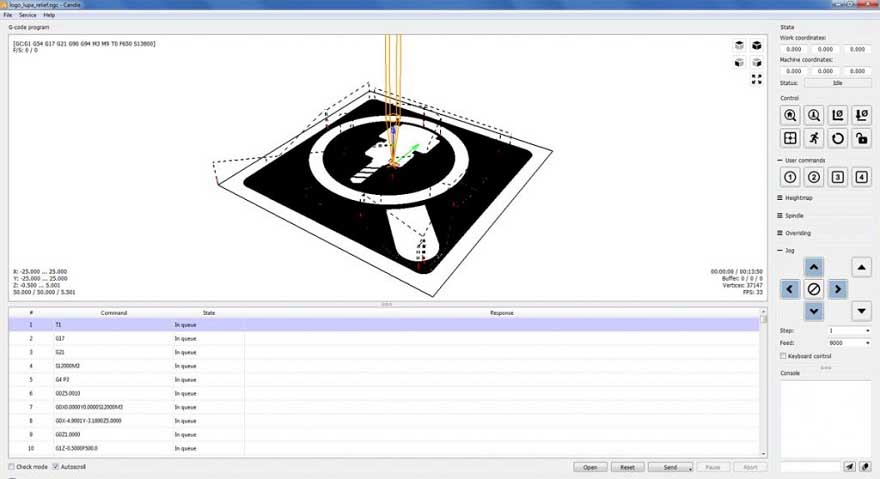Click the Response column header
Image resolution: width=880 pixels, height=479 pixels.
click(x=502, y=313)
